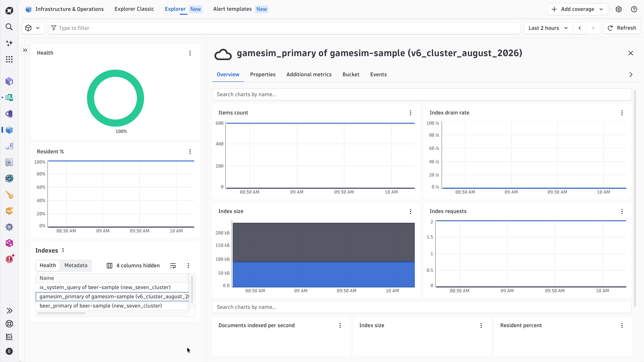
Task: Open the search magnifier in left sidebar
Action: [x=9, y=27]
